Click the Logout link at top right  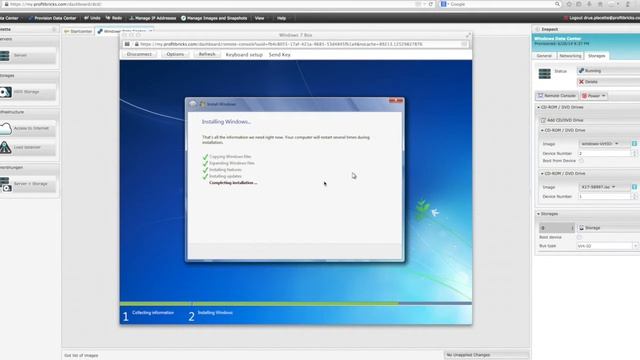tap(601, 18)
